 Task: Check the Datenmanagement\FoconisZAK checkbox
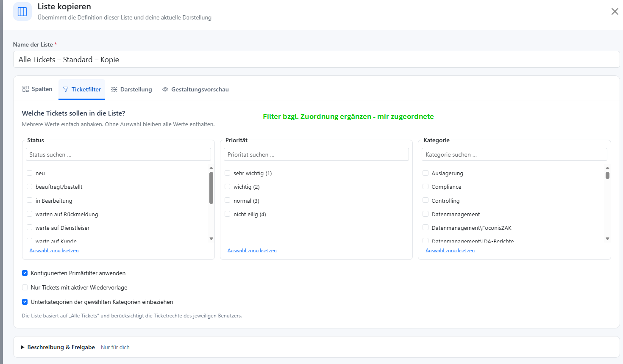click(426, 227)
